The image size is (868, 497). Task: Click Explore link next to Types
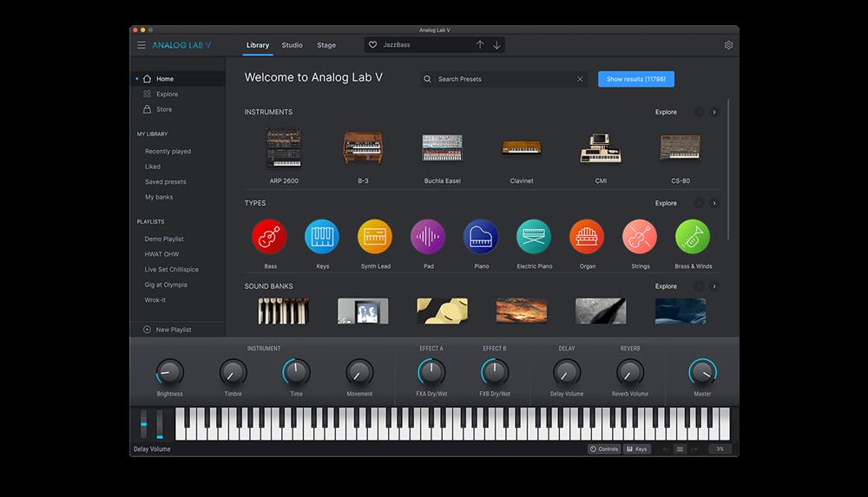(x=666, y=203)
